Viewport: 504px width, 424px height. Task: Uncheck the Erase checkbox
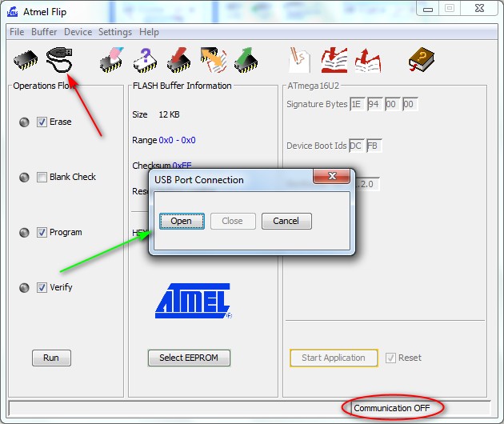[42, 122]
